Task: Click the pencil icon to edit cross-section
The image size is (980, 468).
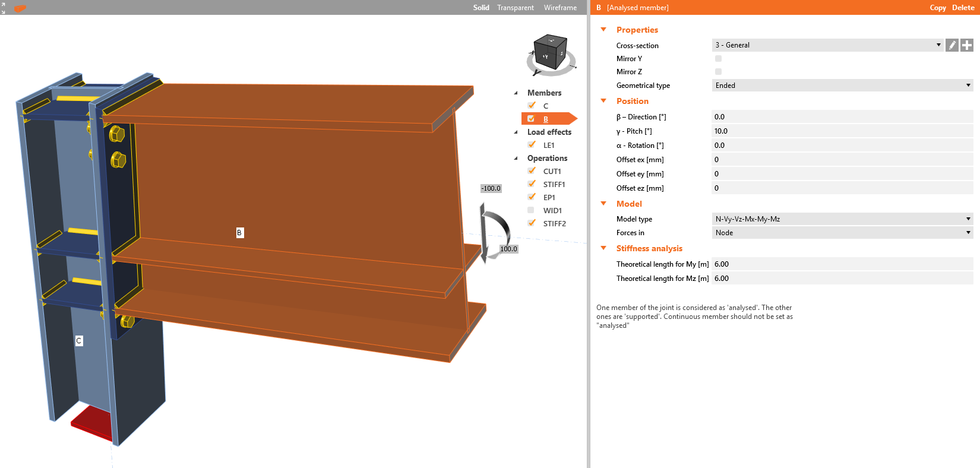Action: click(952, 45)
